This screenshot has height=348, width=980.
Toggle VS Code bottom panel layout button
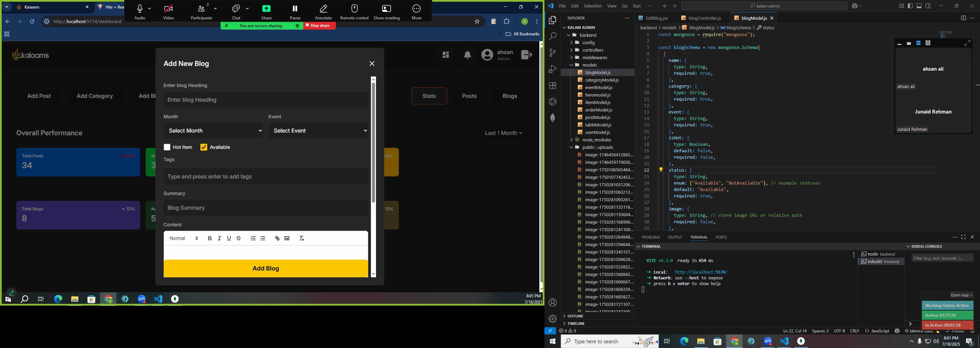tap(919, 6)
